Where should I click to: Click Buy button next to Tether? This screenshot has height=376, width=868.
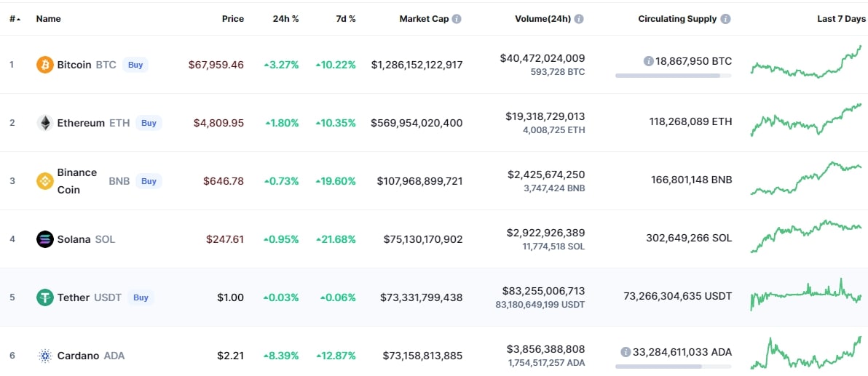tap(141, 297)
